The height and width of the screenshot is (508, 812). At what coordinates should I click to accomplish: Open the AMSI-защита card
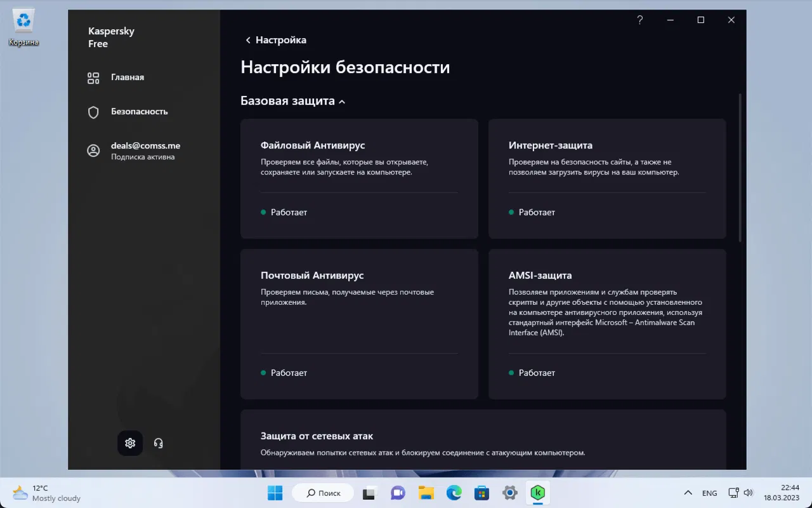click(607, 324)
